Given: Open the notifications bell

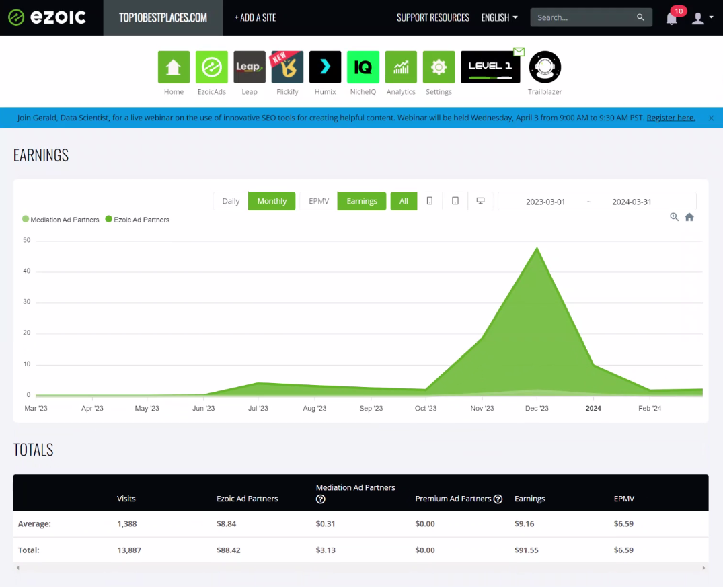Looking at the screenshot, I should tap(672, 18).
